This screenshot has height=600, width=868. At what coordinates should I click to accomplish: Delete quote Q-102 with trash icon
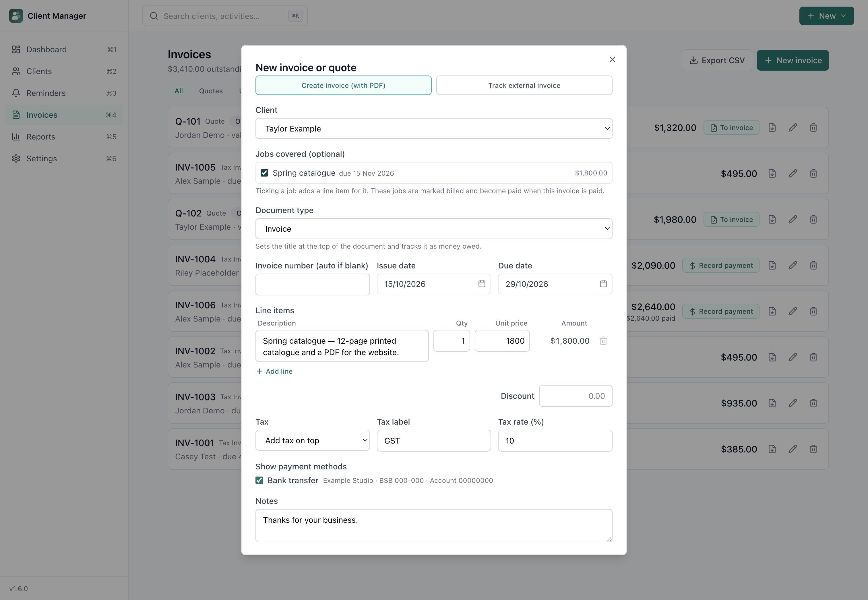pos(813,220)
